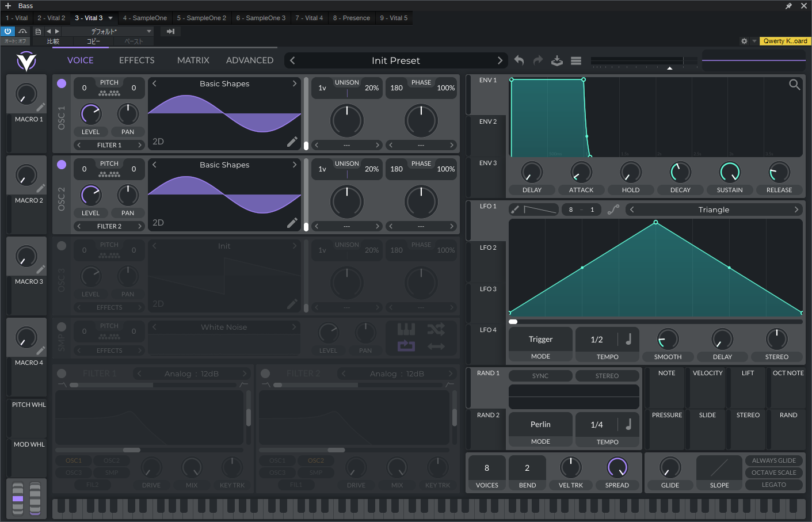Undo the last change with the undo arrow
The height and width of the screenshot is (522, 812).
click(x=519, y=60)
